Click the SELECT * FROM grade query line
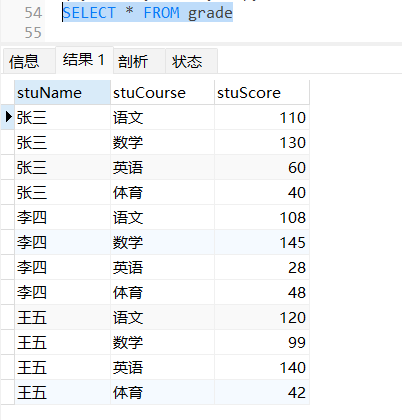The height and width of the screenshot is (420, 402). pos(147,13)
